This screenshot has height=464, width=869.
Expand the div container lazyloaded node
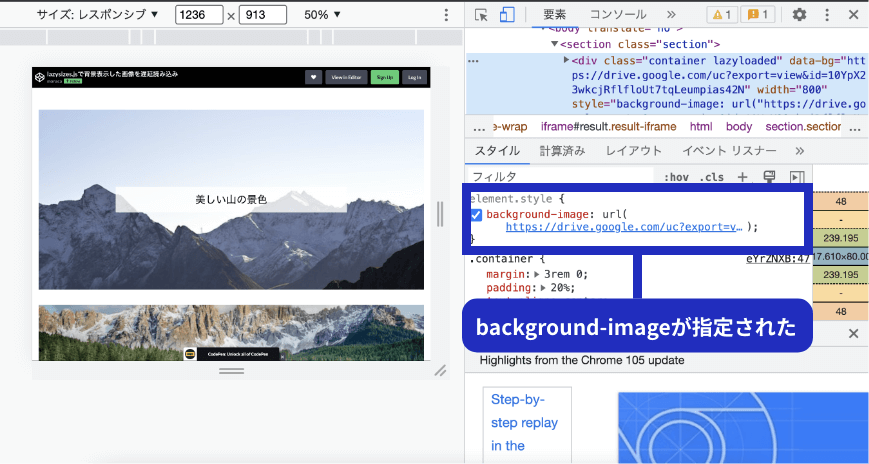click(x=566, y=60)
